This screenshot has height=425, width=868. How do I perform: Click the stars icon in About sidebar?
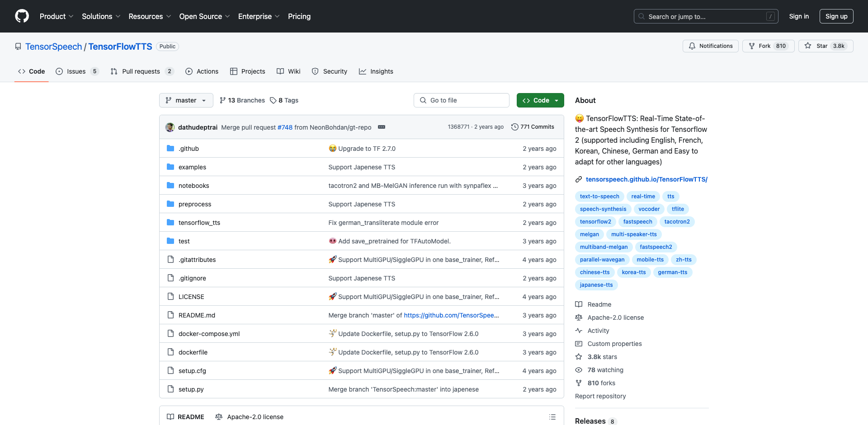pyautogui.click(x=579, y=357)
